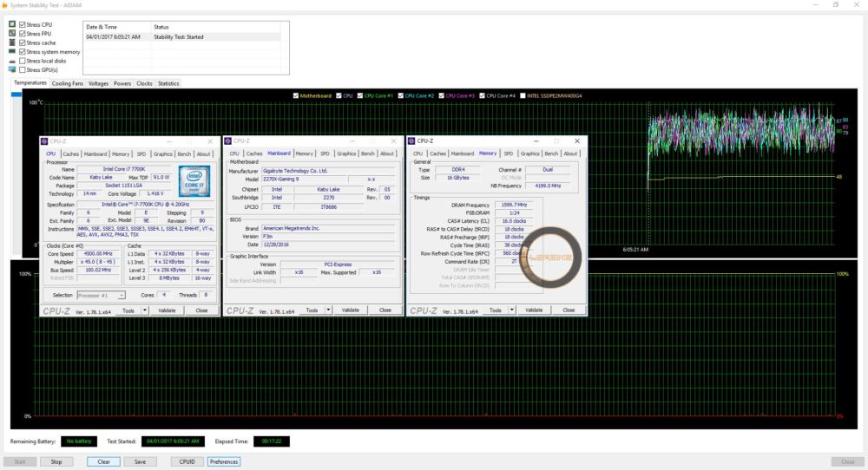Screen dimensions: 868x470
Task: Click the 1599.7 MHz DRAM Frequency field
Action: point(514,205)
